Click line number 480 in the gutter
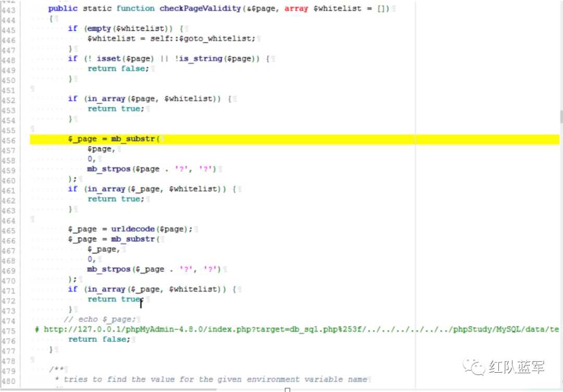Screen dimensions: 563x392 (x=8, y=381)
